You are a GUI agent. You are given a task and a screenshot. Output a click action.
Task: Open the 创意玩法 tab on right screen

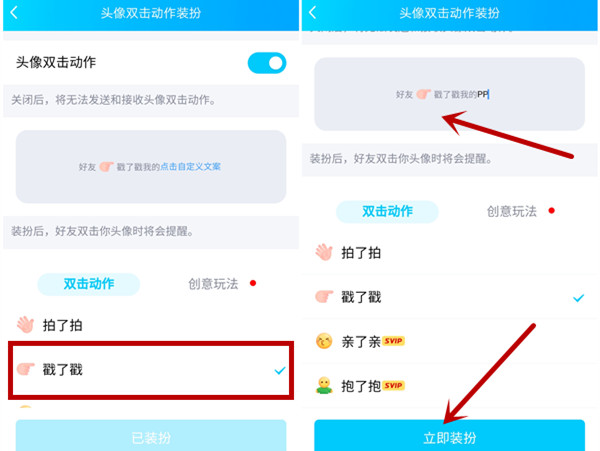pyautogui.click(x=512, y=211)
